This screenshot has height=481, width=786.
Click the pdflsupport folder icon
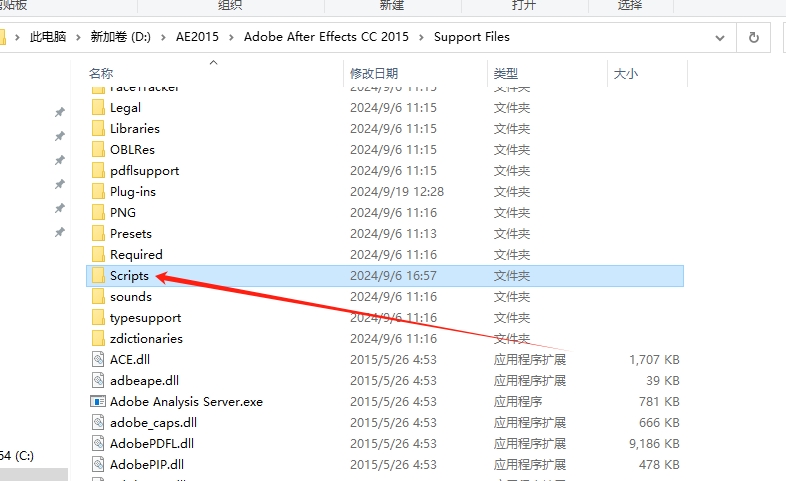click(x=98, y=171)
